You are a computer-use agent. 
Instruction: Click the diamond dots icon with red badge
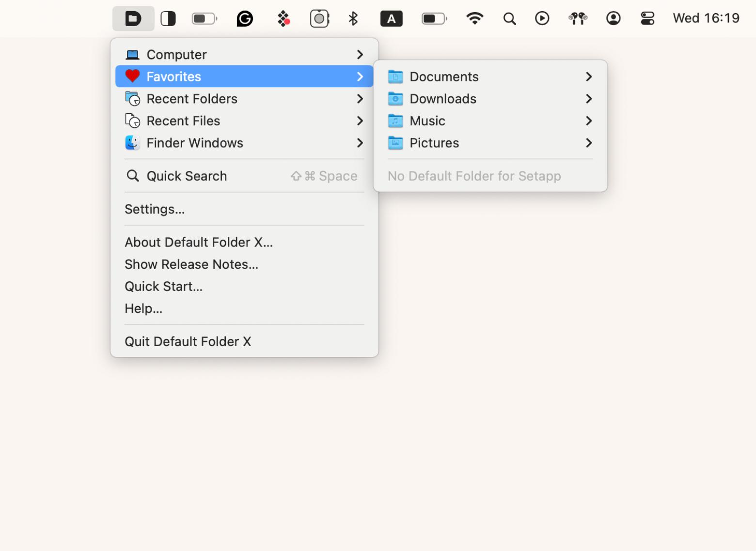[283, 19]
